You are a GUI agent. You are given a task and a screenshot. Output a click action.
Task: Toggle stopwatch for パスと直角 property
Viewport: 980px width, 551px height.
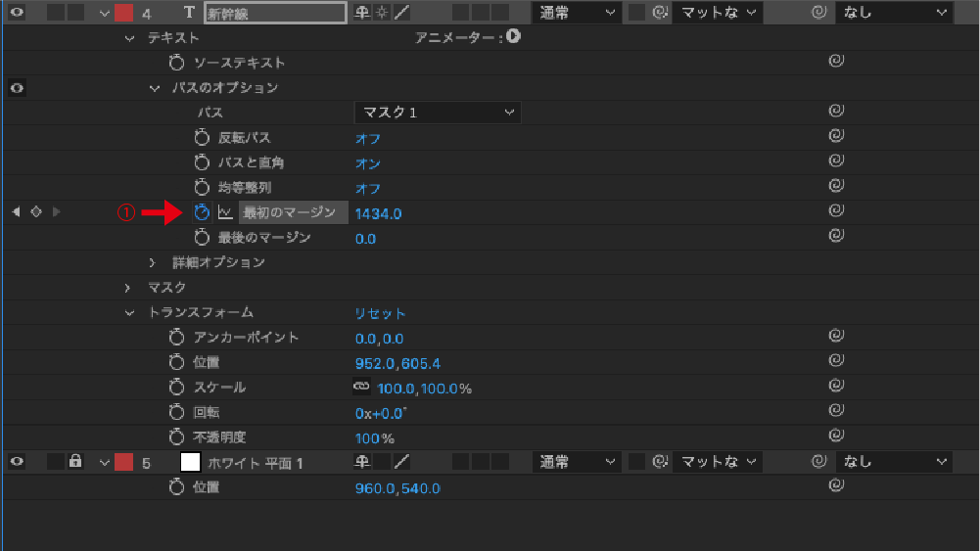tap(202, 162)
